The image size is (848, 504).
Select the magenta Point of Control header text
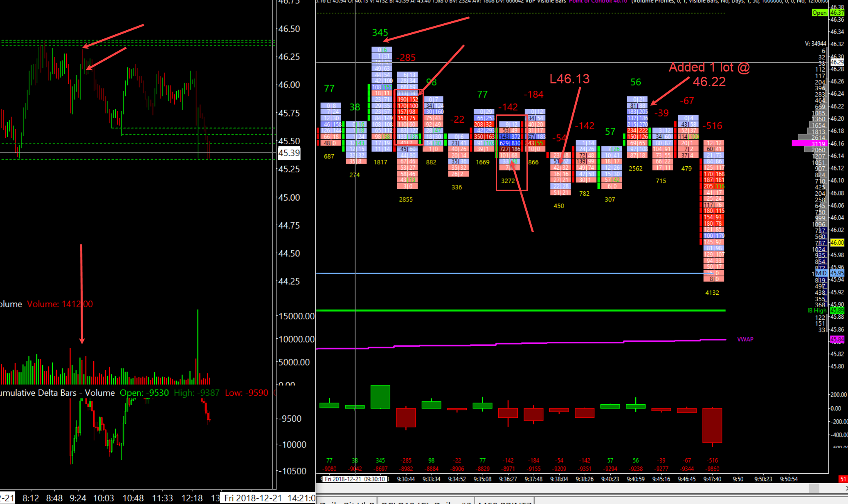(x=598, y=2)
